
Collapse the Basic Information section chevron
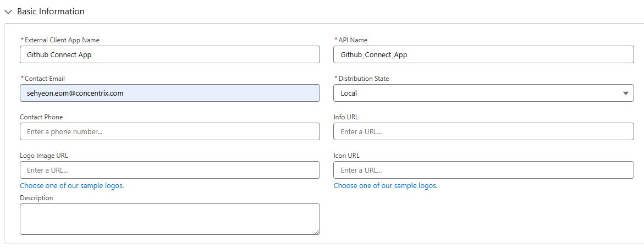point(8,12)
